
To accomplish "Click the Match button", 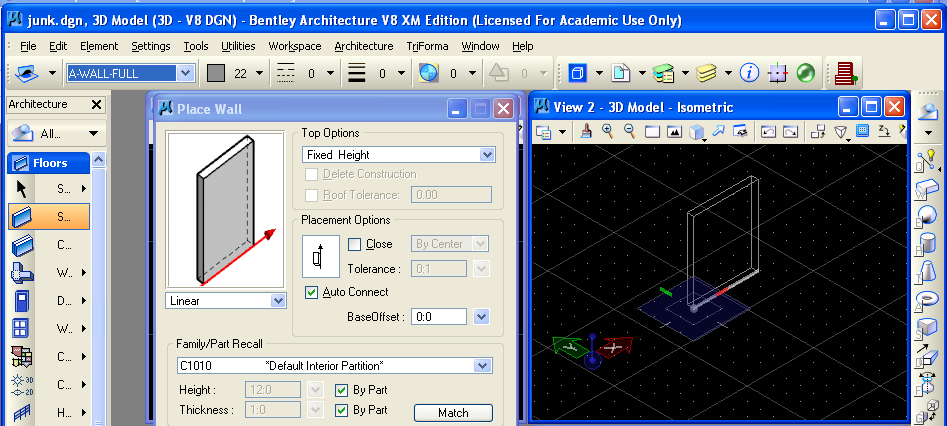I will coord(453,413).
